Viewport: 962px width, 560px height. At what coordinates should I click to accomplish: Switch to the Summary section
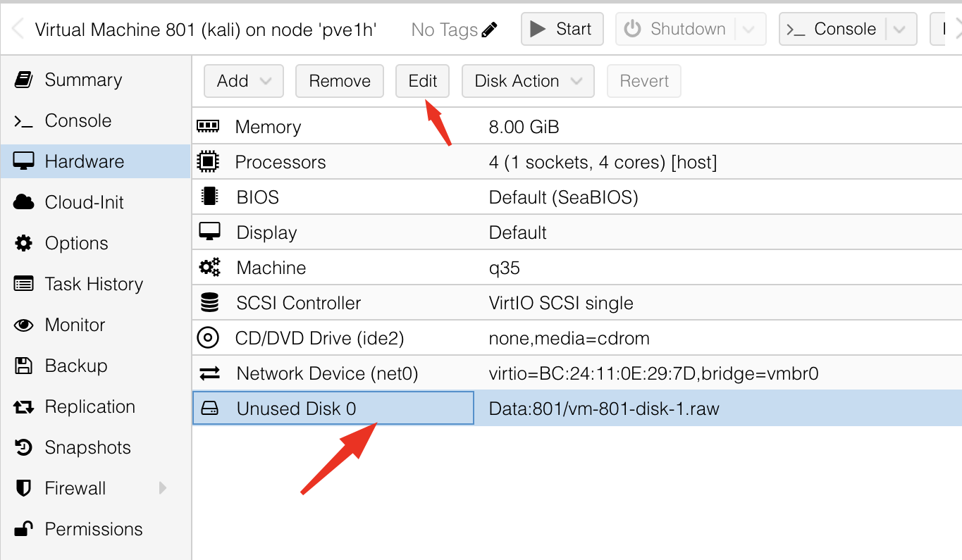point(83,80)
